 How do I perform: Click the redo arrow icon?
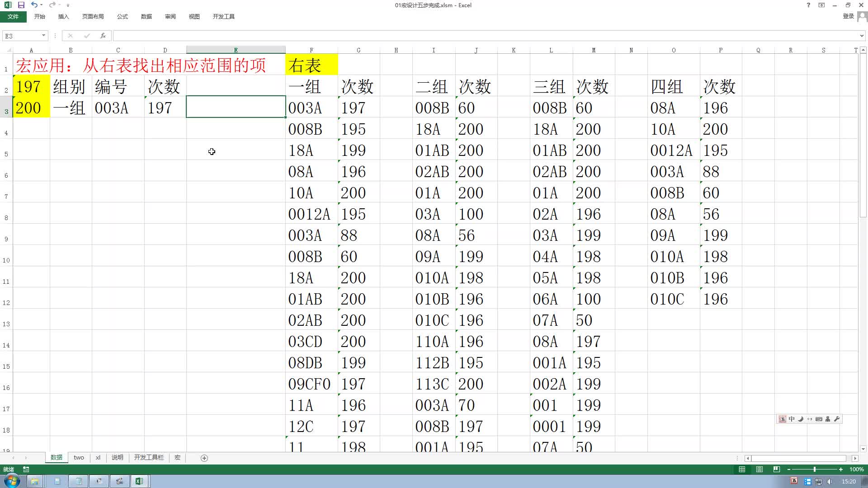click(x=52, y=5)
